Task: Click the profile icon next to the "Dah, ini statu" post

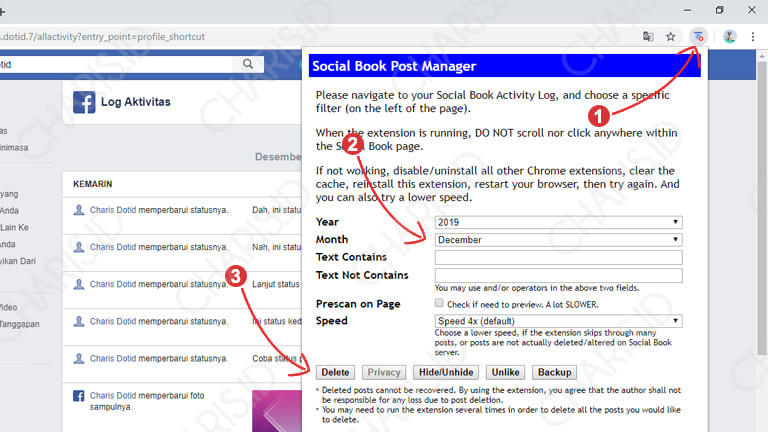Action: tap(78, 210)
